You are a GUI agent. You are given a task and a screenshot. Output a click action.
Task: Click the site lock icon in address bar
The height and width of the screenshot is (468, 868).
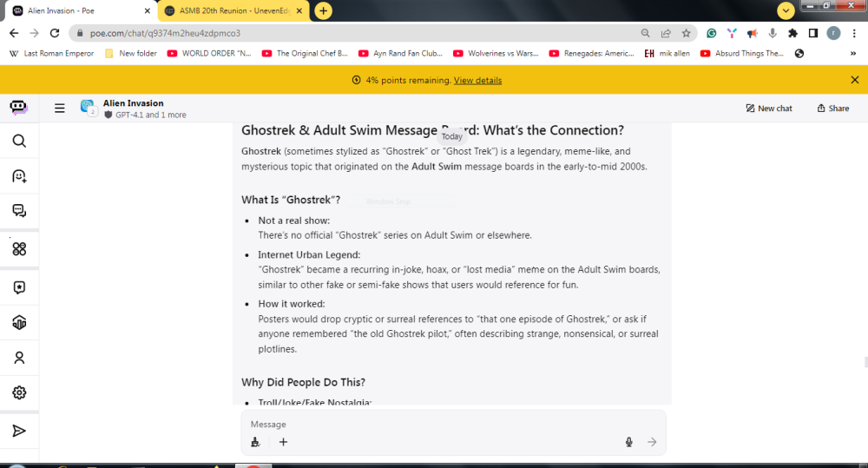click(80, 33)
